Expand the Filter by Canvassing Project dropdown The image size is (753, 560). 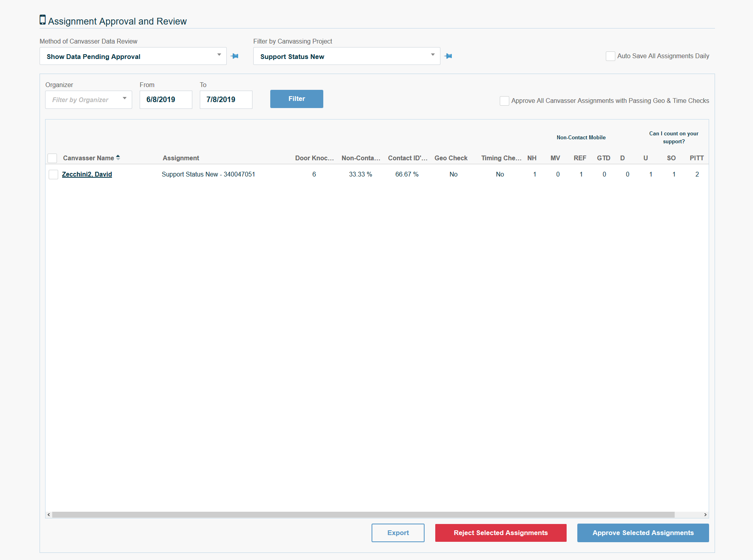tap(347, 56)
